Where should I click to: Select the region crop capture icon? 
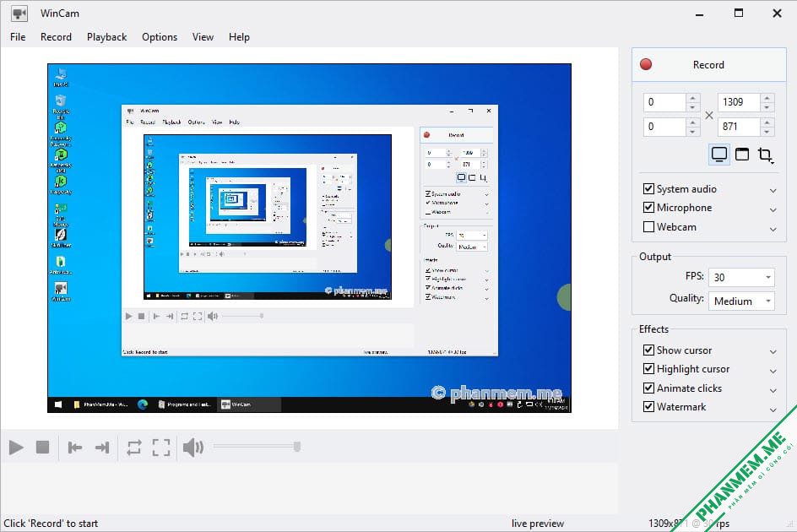click(766, 155)
